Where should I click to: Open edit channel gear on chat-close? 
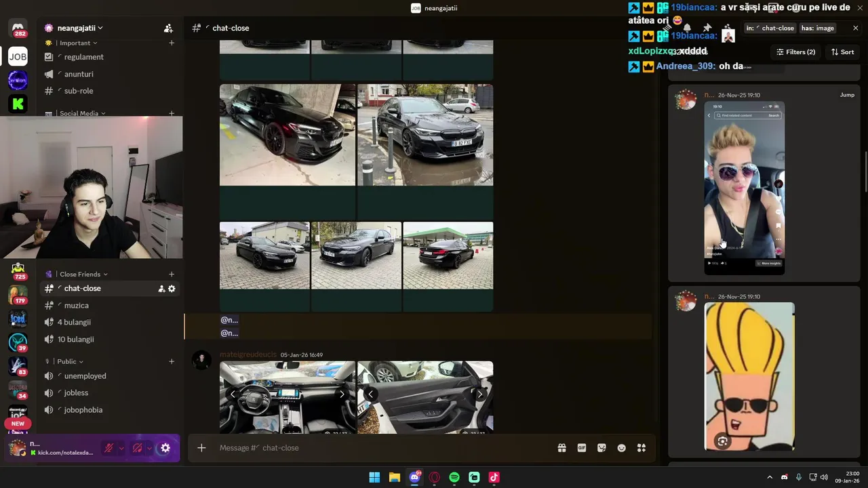click(x=172, y=289)
